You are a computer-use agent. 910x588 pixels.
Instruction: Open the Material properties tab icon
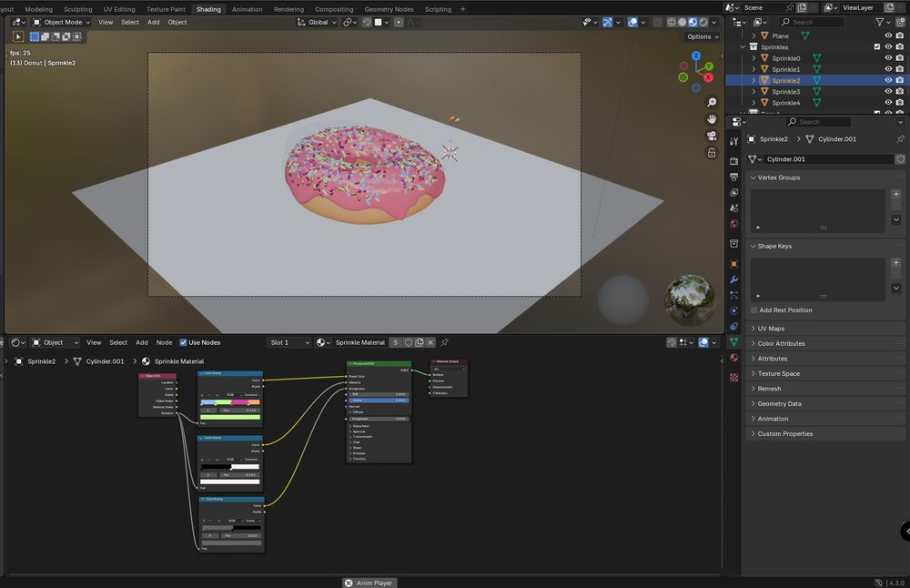pos(733,358)
